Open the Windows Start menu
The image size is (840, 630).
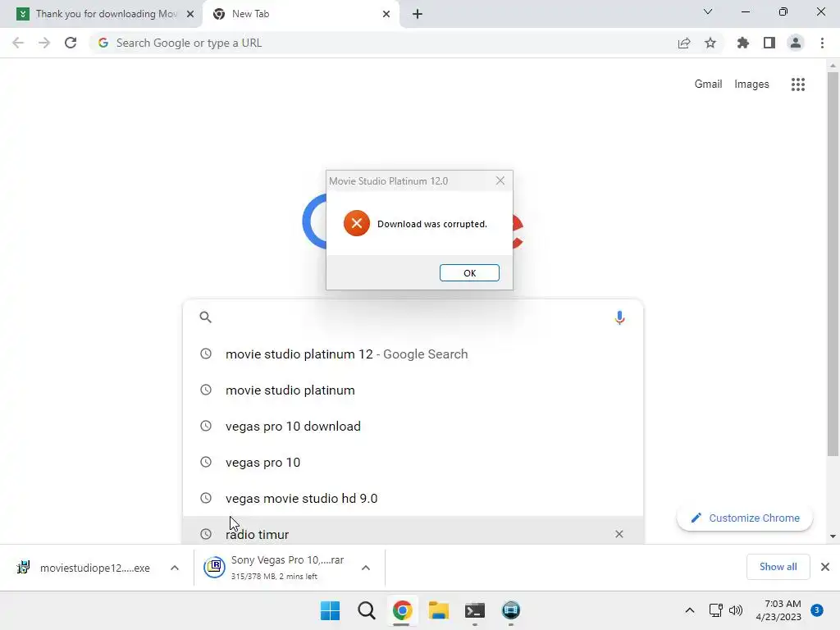click(330, 610)
